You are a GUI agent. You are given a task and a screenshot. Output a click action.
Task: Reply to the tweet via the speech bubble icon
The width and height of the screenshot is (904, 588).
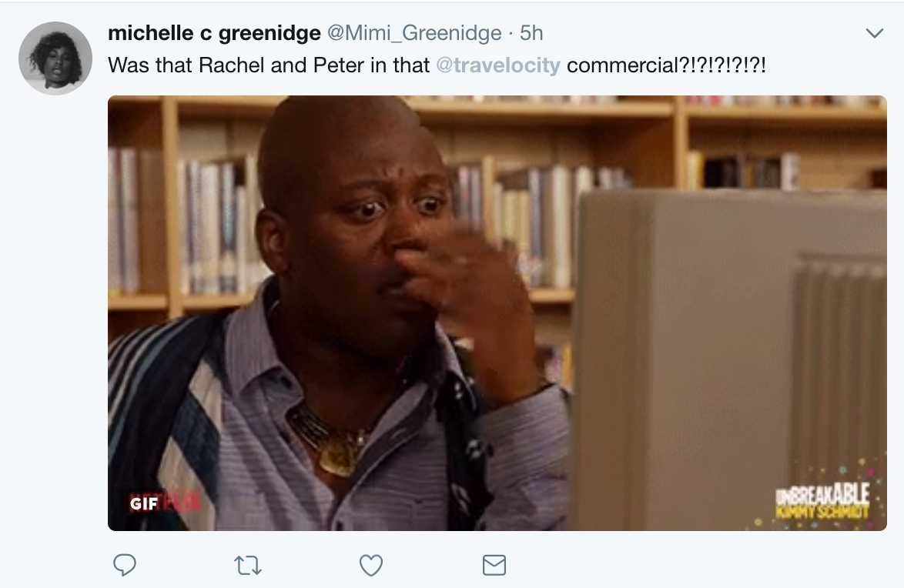[x=125, y=564]
